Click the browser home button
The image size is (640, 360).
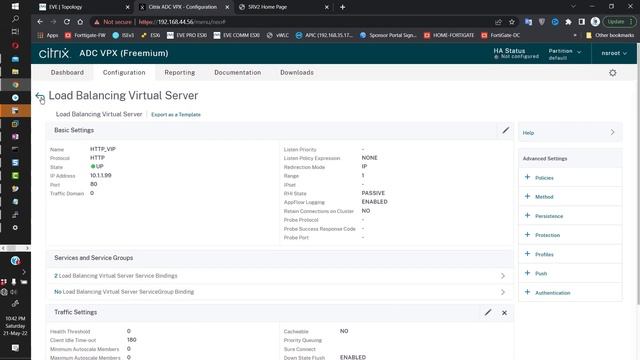coord(80,22)
